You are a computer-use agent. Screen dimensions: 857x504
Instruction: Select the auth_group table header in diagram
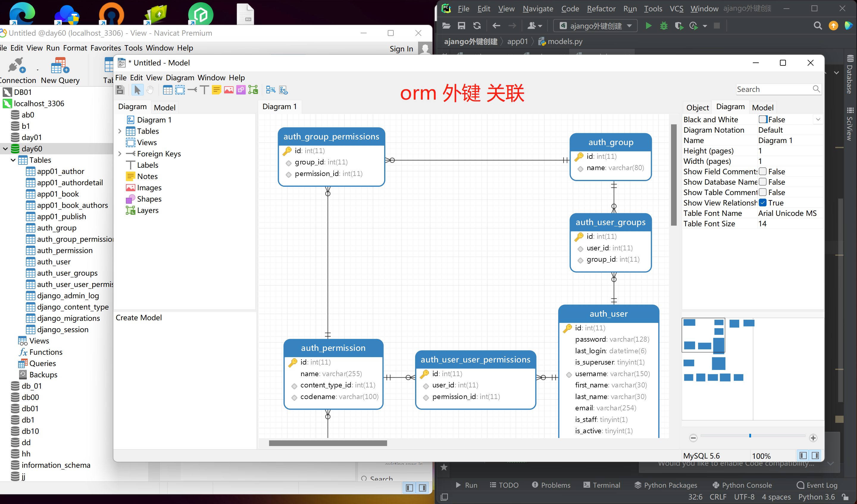tap(610, 142)
